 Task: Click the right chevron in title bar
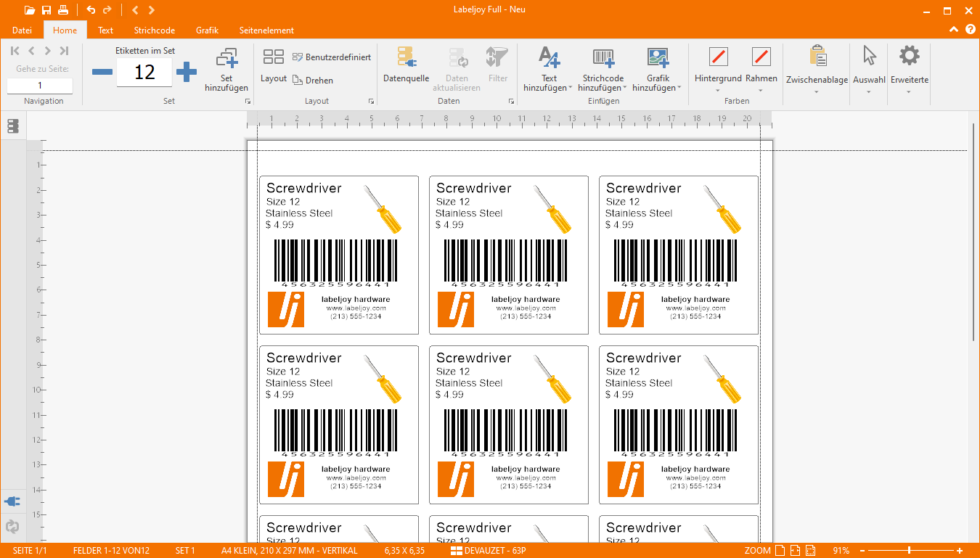click(151, 10)
